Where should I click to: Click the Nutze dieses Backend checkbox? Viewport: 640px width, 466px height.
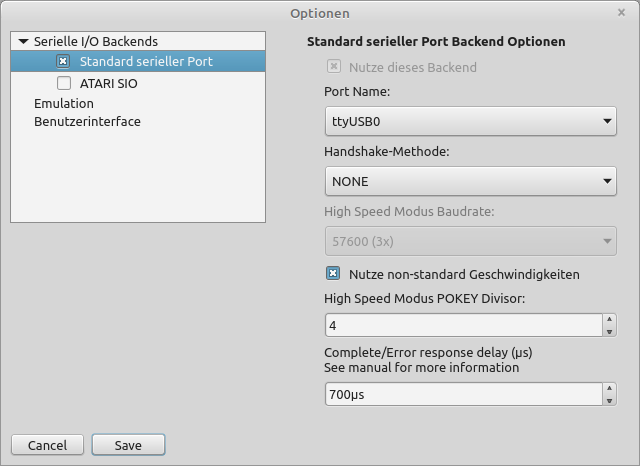334,67
